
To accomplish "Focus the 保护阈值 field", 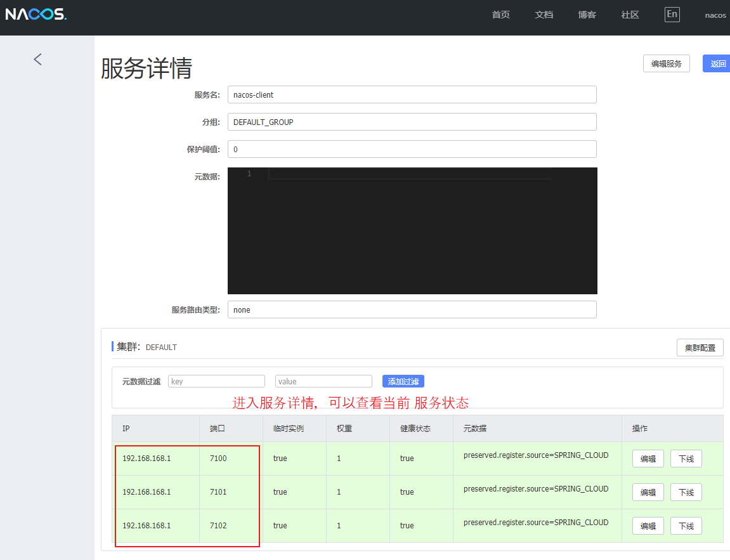I will click(412, 149).
